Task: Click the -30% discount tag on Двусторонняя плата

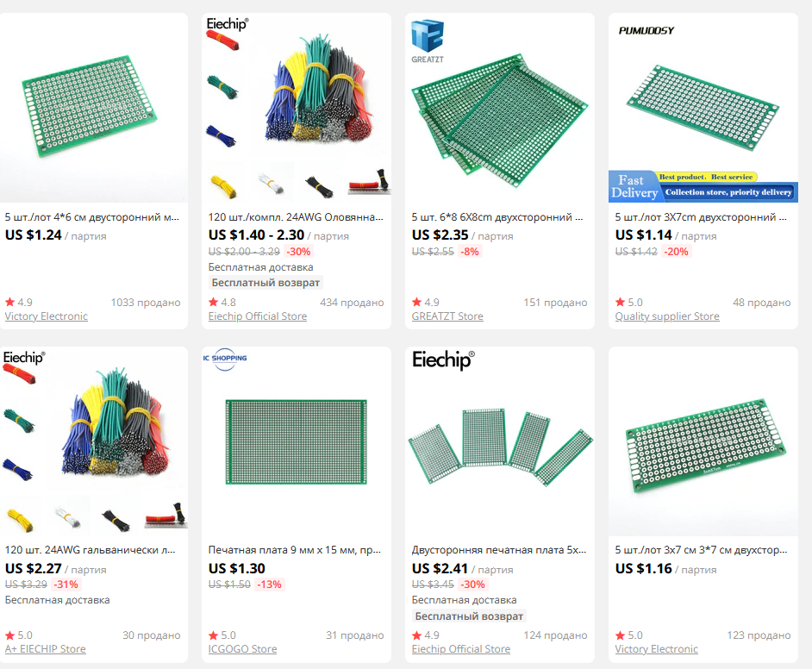Action: point(472,584)
